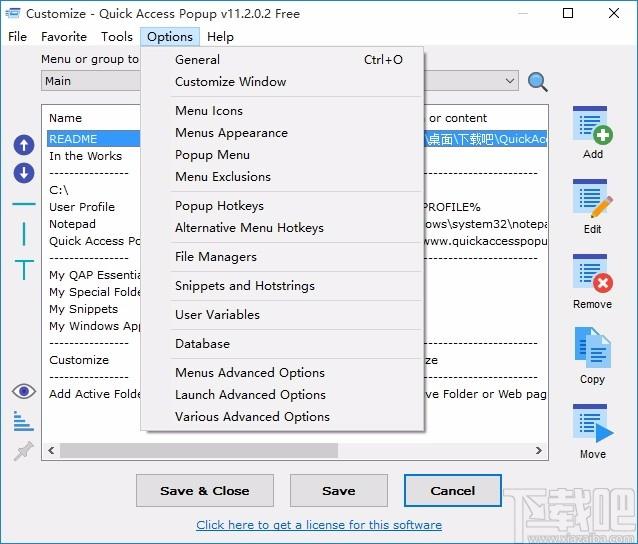This screenshot has height=544, width=638.
Task: Move selected favorite up with arrow icon
Action: click(24, 145)
